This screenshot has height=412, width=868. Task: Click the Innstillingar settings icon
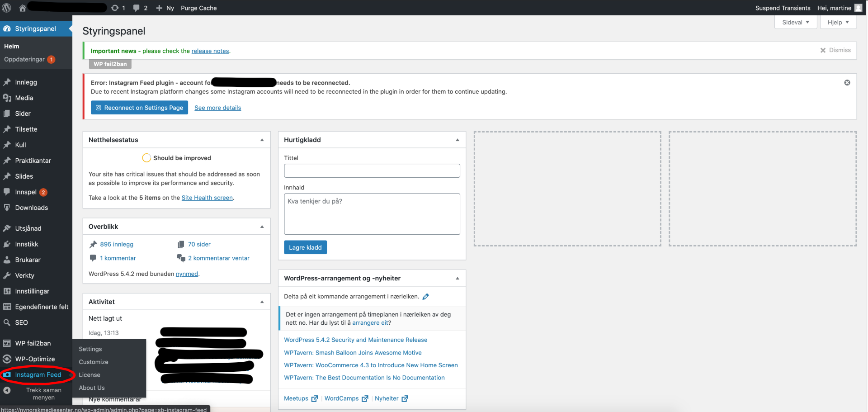click(7, 291)
